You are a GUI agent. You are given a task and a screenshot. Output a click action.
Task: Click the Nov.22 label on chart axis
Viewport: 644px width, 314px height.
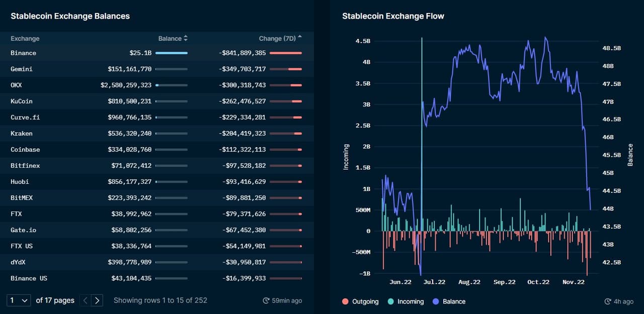coord(573,282)
